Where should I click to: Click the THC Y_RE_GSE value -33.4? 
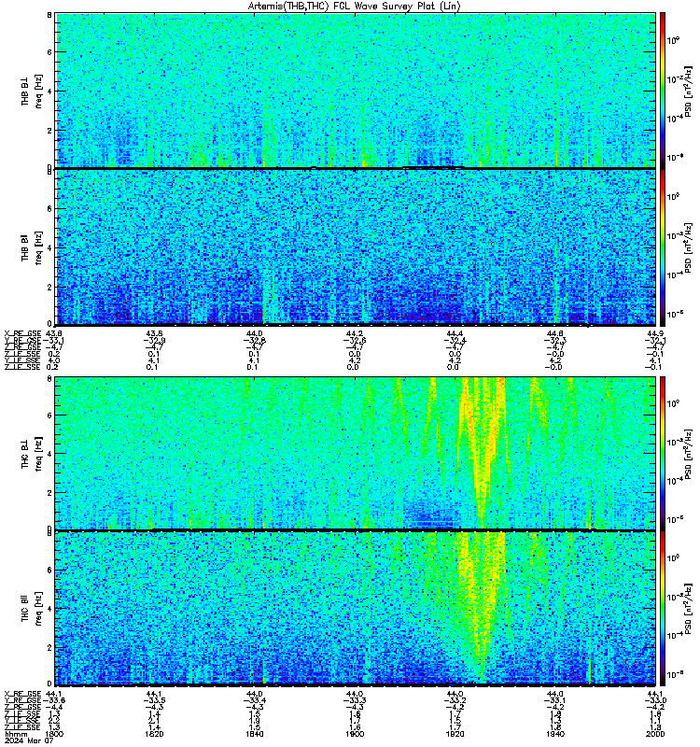(254, 700)
